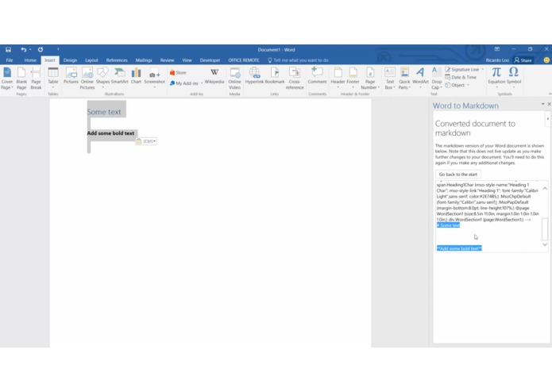This screenshot has width=552, height=392.
Task: Insert Pictures from the device
Action: tap(71, 75)
